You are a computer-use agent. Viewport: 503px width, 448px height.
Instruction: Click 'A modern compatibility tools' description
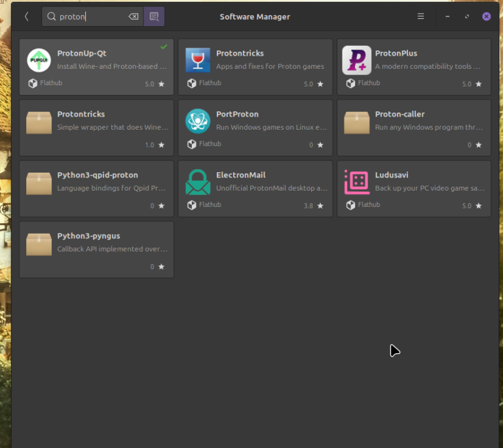pyautogui.click(x=428, y=66)
